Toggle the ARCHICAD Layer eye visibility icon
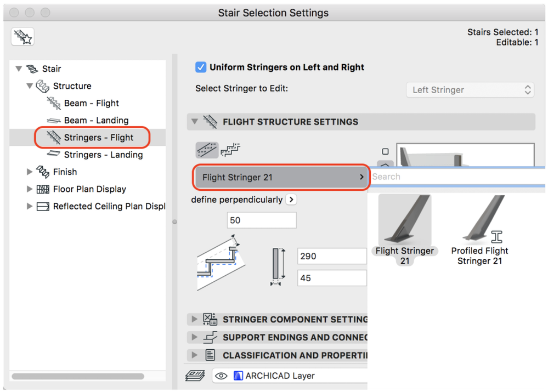This screenshot has height=392, width=548. [222, 376]
